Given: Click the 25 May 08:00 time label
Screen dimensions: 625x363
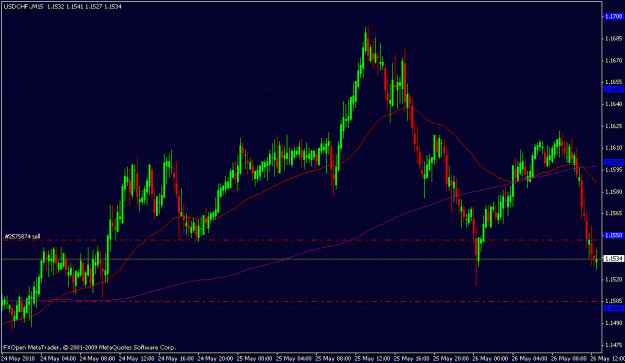Looking at the screenshot, I should tap(333, 359).
